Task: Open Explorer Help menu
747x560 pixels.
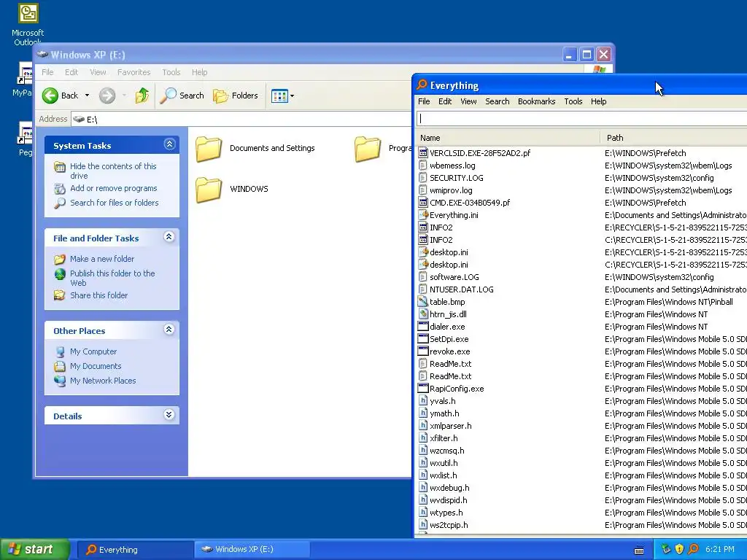Action: [200, 72]
